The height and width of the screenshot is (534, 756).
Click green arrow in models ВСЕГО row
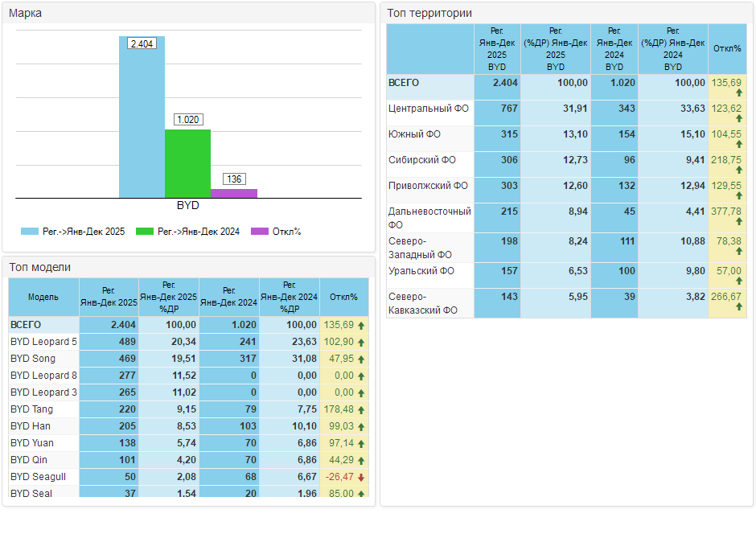point(361,326)
